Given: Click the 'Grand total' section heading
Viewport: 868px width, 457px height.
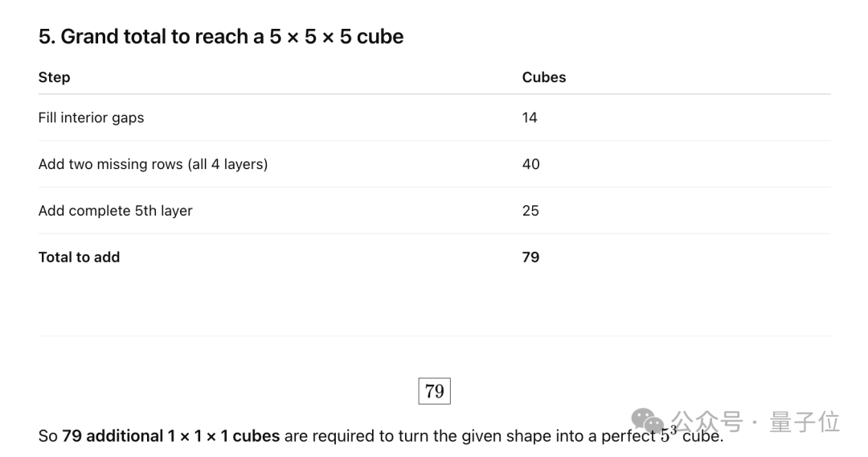Looking at the screenshot, I should point(221,36).
